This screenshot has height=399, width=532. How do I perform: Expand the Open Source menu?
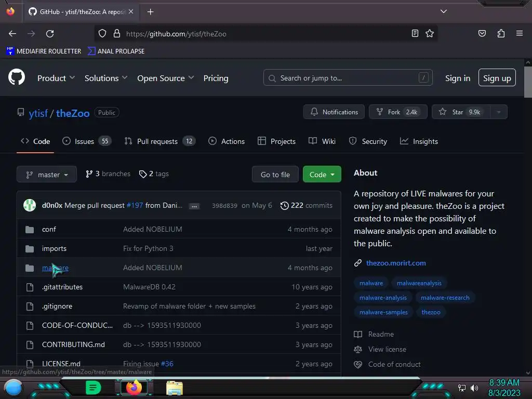click(x=166, y=78)
